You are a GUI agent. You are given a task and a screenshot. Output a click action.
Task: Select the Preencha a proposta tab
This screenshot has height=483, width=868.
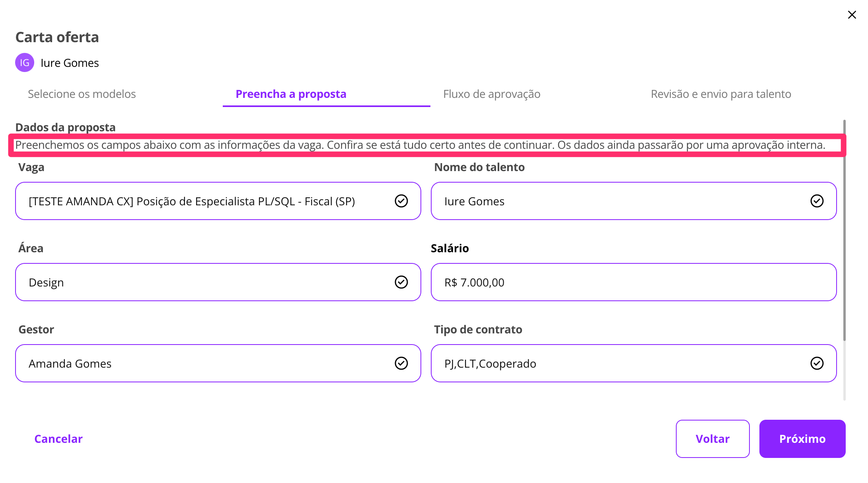click(291, 94)
